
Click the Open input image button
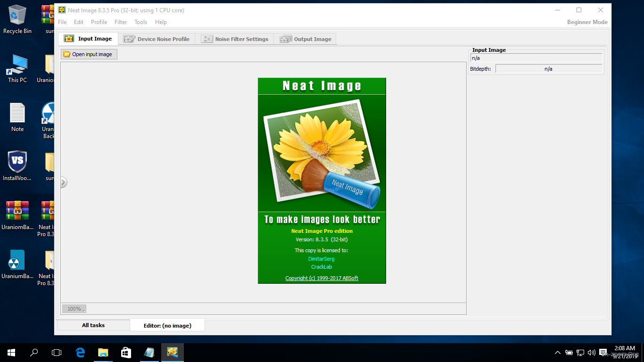[x=89, y=54]
